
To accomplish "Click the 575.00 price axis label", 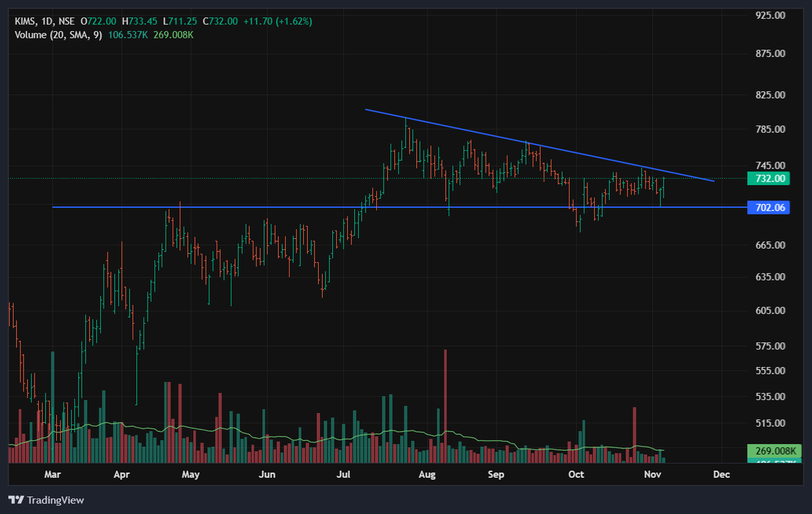I will pyautogui.click(x=769, y=346).
